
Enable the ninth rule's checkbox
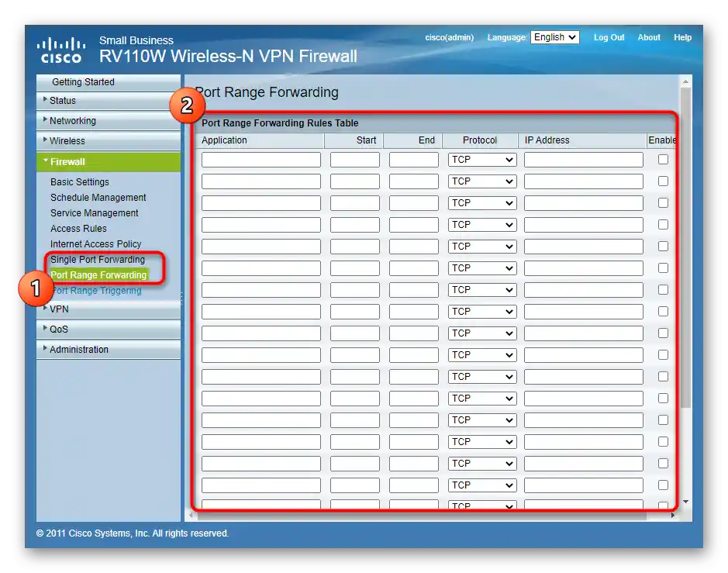[x=663, y=333]
